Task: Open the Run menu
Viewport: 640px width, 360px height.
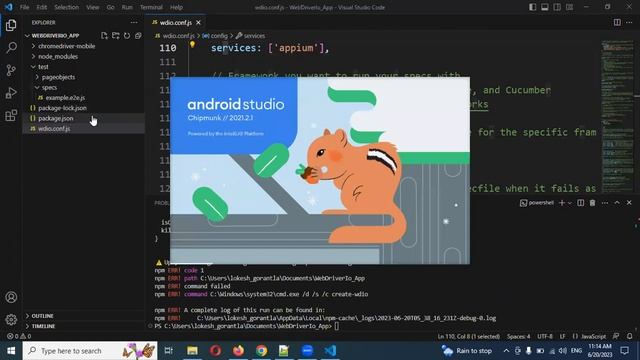Action: (127, 7)
